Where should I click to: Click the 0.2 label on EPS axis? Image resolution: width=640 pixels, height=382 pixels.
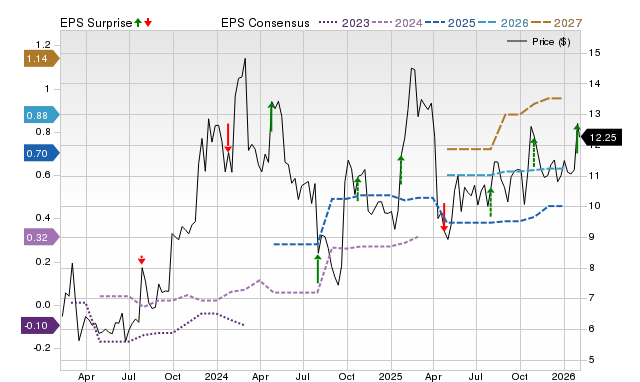point(43,262)
